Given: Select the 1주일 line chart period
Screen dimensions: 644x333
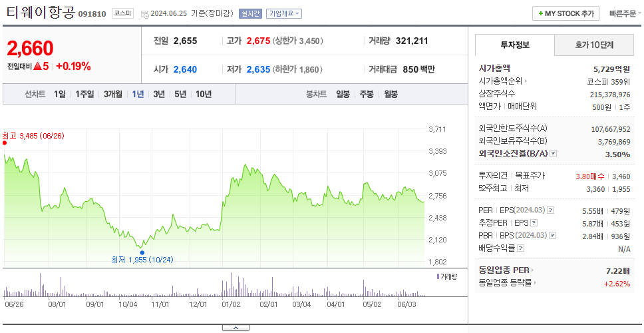Looking at the screenshot, I should [x=84, y=95].
